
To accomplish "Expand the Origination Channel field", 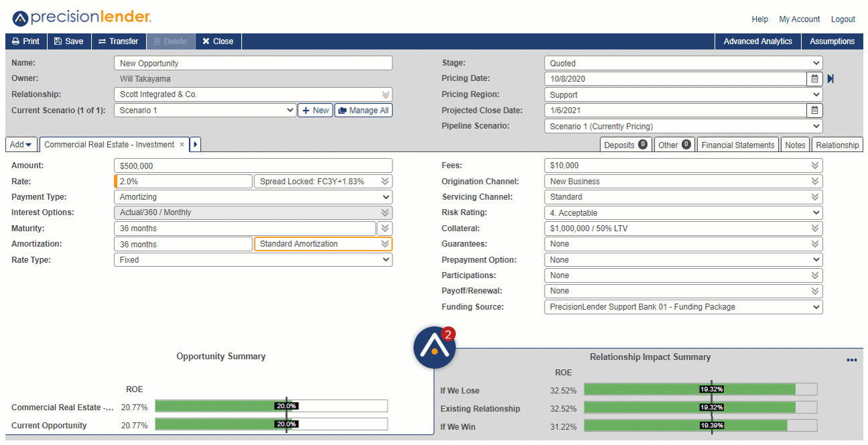I will (815, 182).
